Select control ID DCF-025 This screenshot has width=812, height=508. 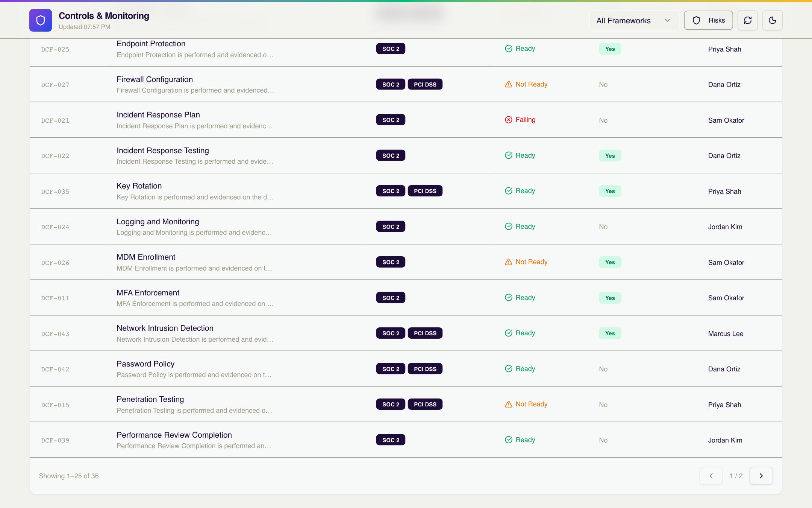[x=55, y=49]
